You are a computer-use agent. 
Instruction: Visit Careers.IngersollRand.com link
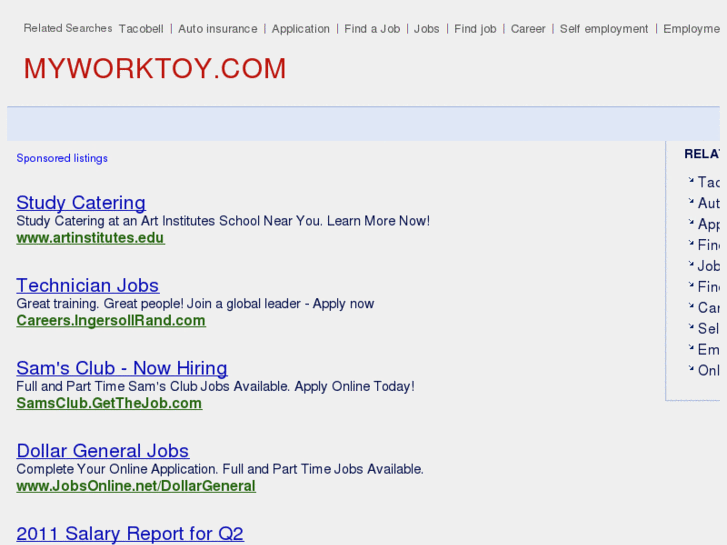pyautogui.click(x=111, y=321)
